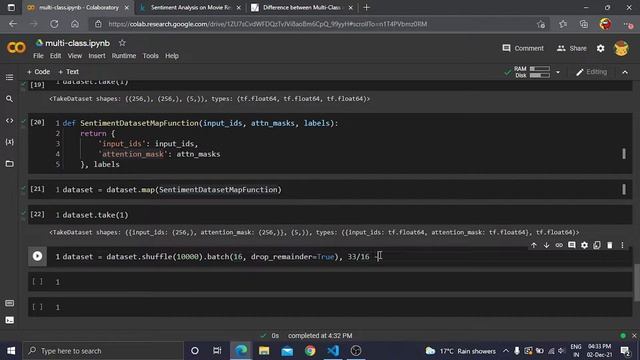Collapse header with chevron up
Image resolution: width=640 pixels, height=360 pixels.
click(x=624, y=72)
